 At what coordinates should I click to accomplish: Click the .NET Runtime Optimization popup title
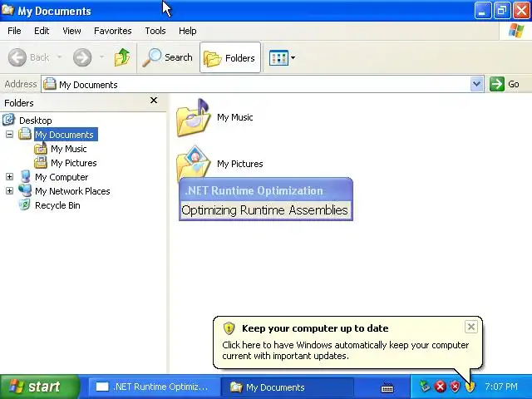tap(254, 190)
